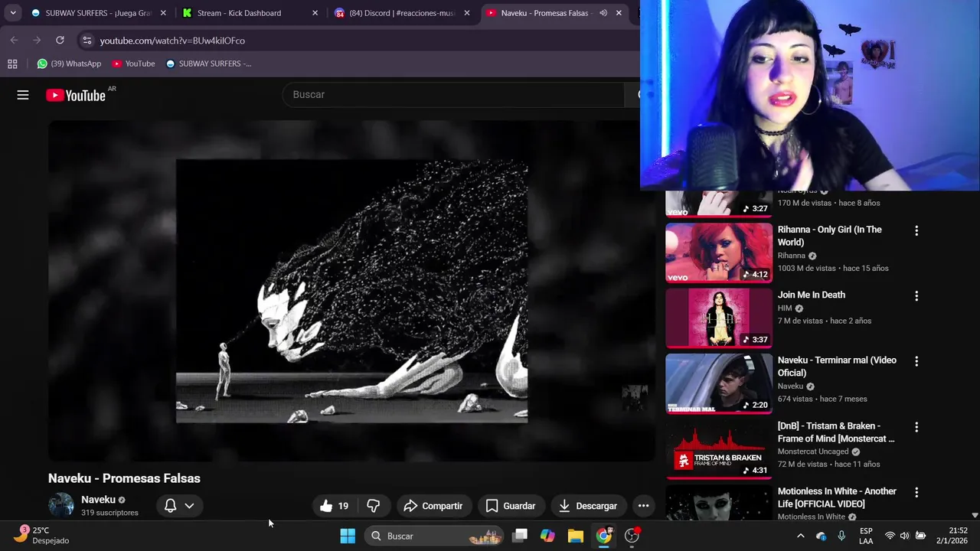
Task: Open the WhatsApp bookmark
Action: (69, 64)
